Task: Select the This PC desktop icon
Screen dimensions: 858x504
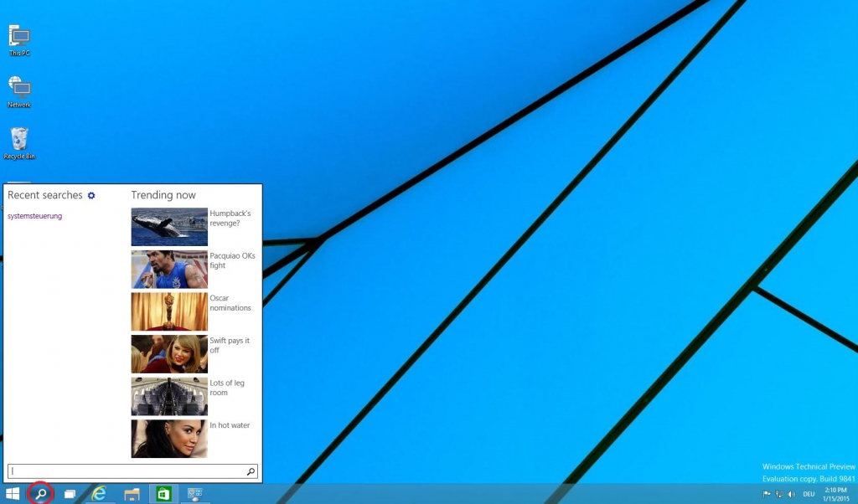Action: coord(19,39)
